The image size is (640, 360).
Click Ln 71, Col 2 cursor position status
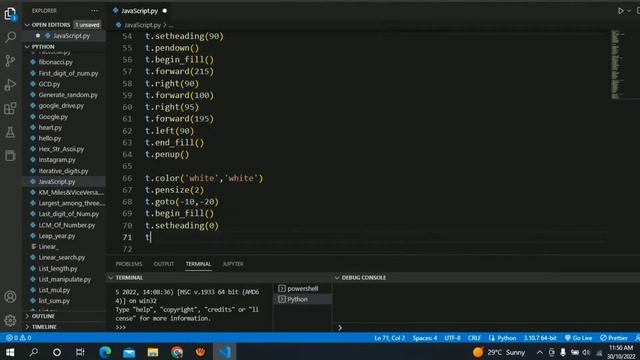pyautogui.click(x=389, y=338)
